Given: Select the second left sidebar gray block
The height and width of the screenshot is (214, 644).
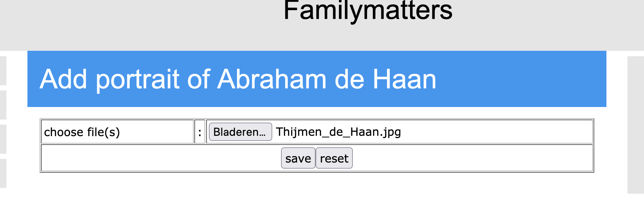Looking at the screenshot, I should point(3,105).
